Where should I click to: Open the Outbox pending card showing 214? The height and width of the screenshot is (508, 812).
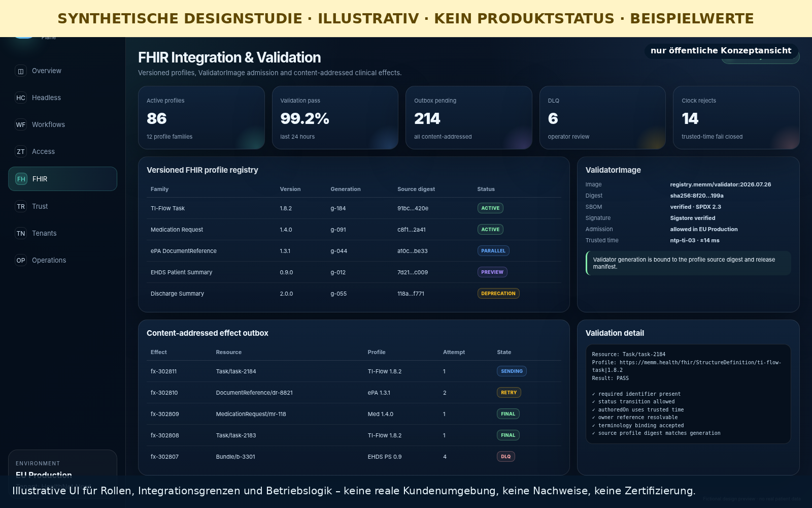[x=469, y=118]
